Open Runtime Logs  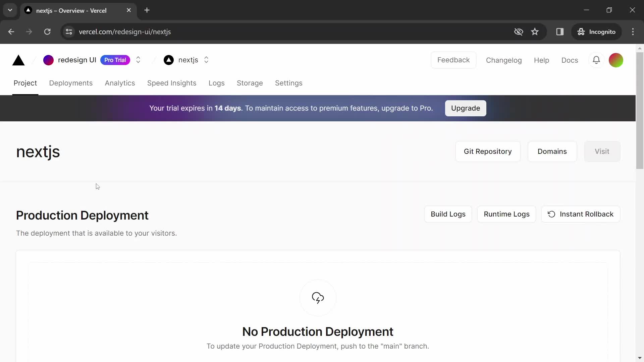click(x=506, y=214)
